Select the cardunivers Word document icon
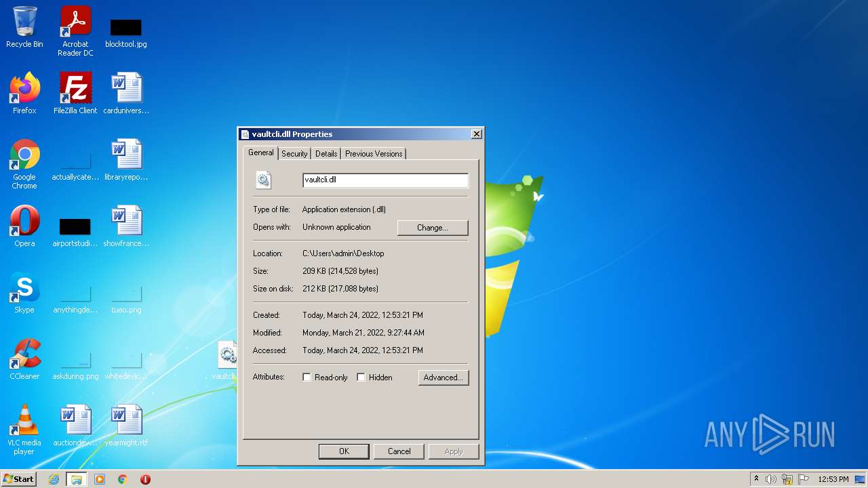The image size is (868, 488). [126, 94]
